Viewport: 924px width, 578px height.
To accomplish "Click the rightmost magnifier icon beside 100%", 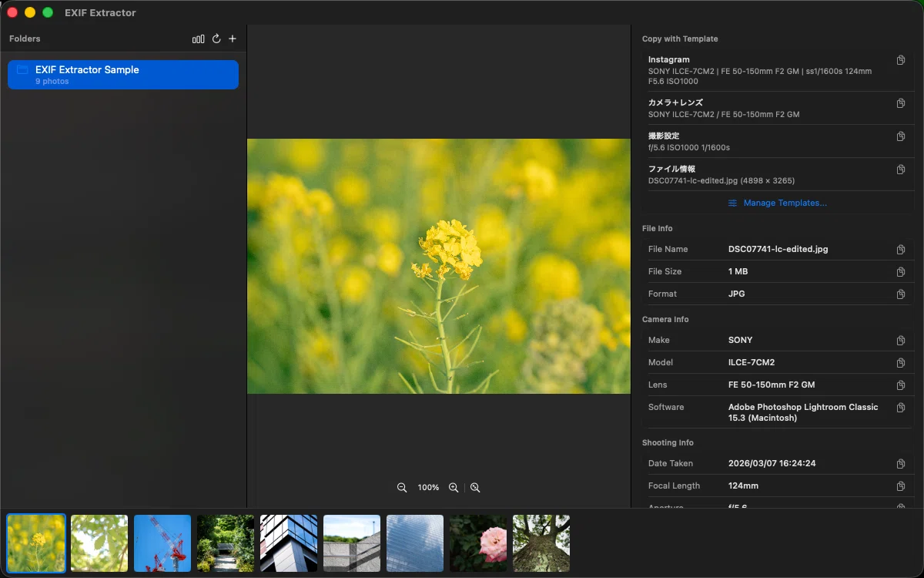I will tap(475, 488).
